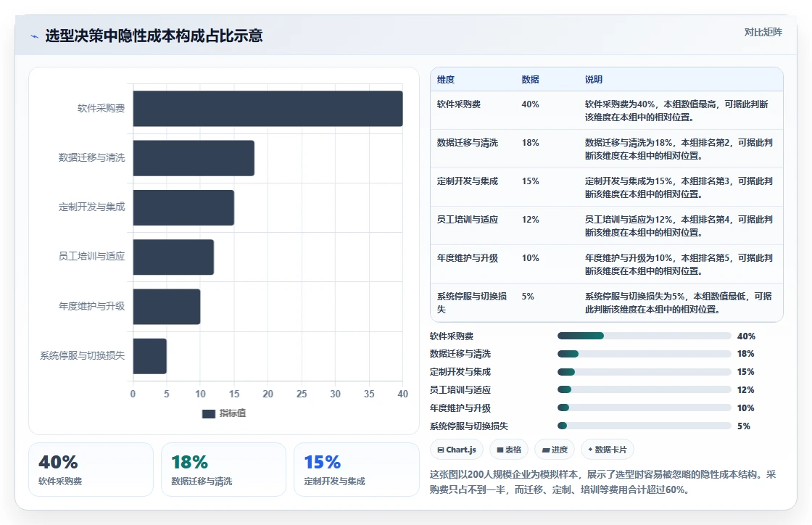Click the 对比矩阵 label in header
This screenshot has height=525, width=812.
[763, 32]
